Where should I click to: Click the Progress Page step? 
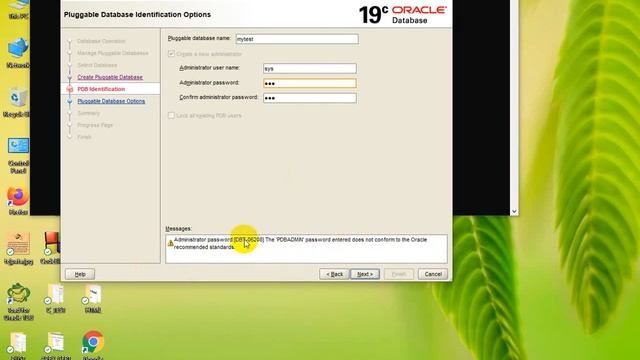[95, 125]
